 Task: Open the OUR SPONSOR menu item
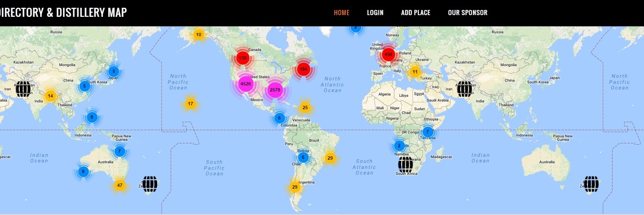[468, 13]
